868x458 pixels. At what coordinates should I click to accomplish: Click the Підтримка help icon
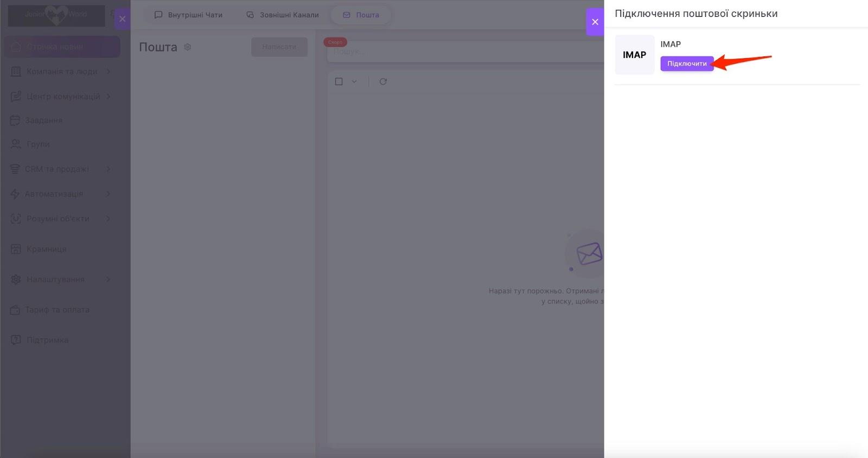(16, 340)
